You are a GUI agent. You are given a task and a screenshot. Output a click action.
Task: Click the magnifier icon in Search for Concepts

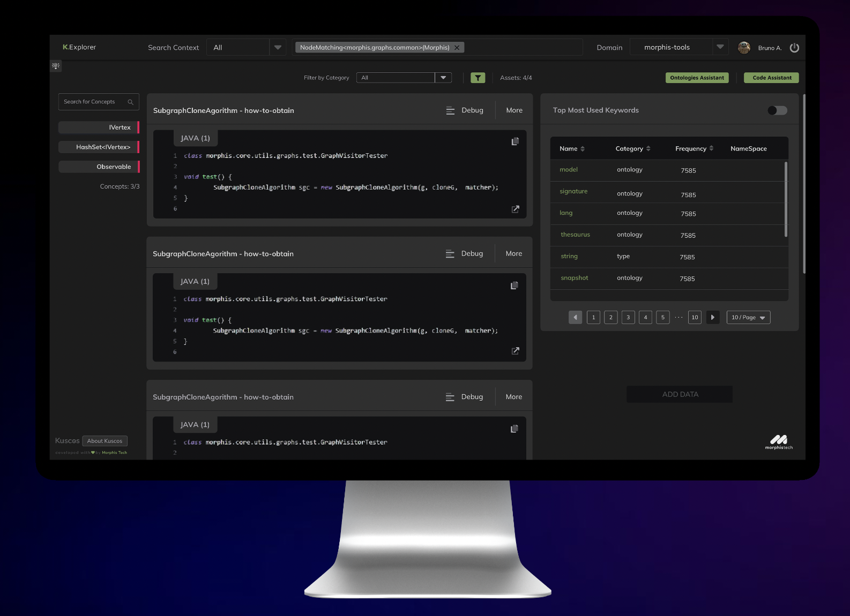(130, 102)
